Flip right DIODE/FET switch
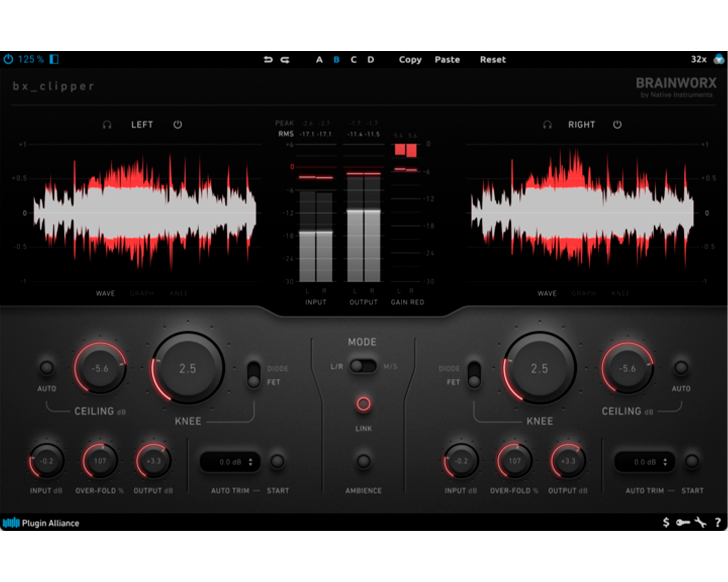 [x=474, y=374]
